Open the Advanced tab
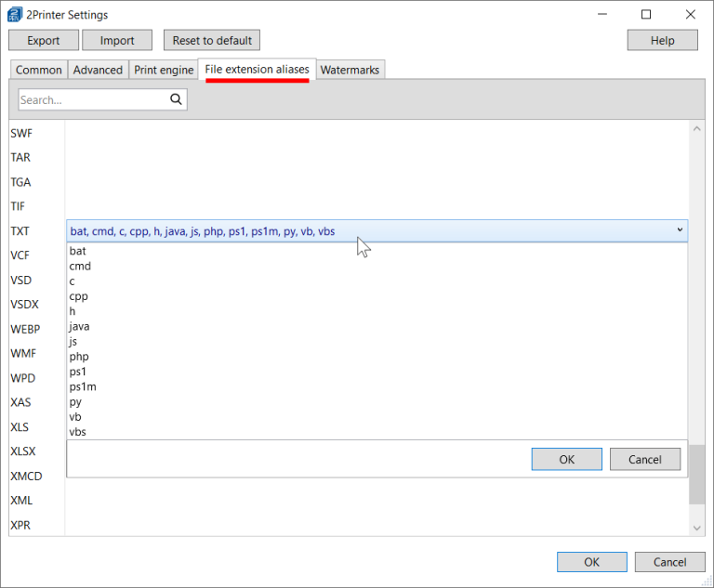This screenshot has height=588, width=714. coord(98,70)
